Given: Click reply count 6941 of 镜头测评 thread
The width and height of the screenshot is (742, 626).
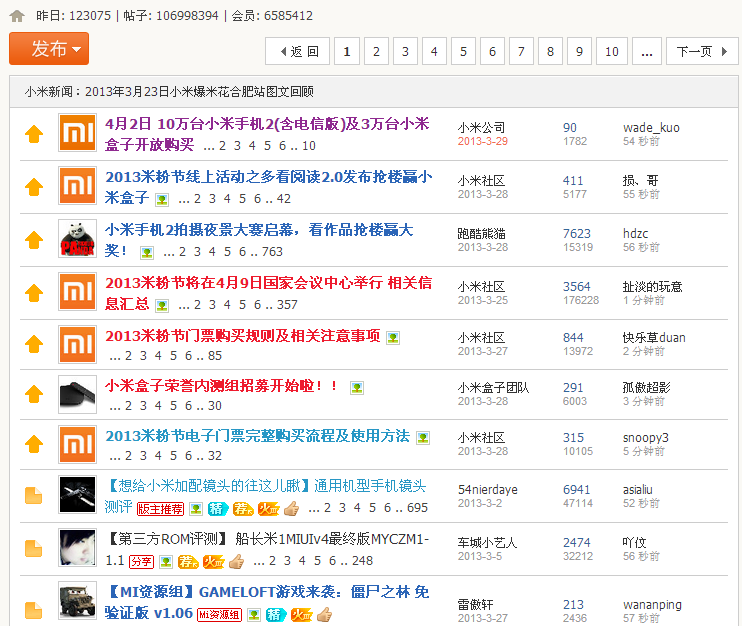Looking at the screenshot, I should click(x=576, y=490).
